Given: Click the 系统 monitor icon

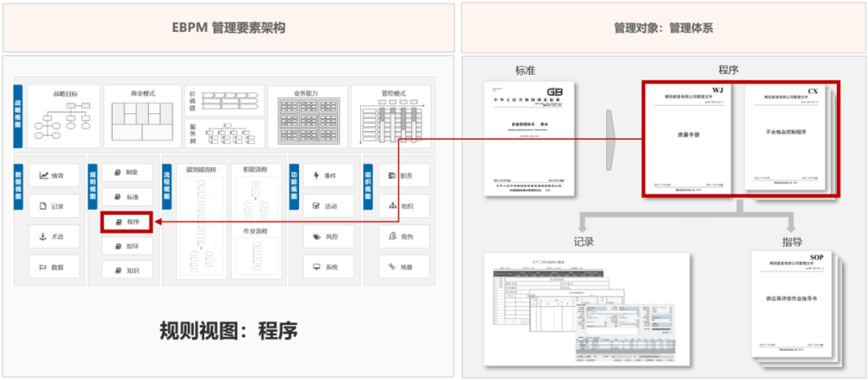Looking at the screenshot, I should (317, 267).
